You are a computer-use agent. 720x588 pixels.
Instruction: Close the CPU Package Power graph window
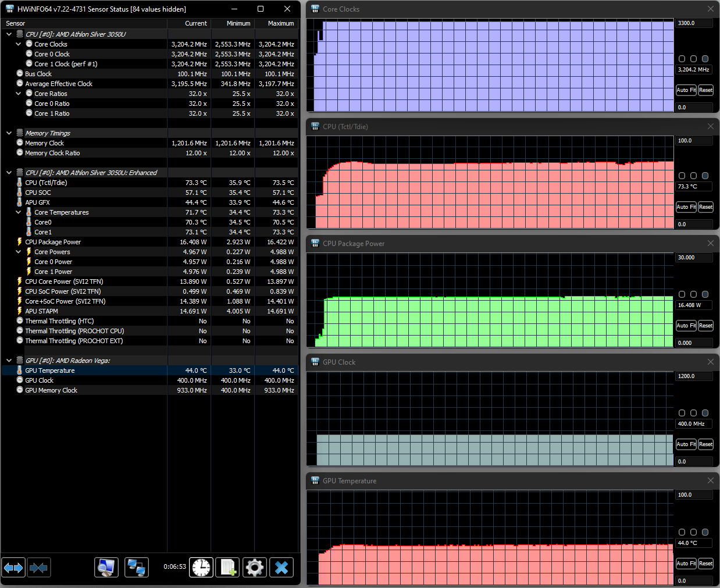[710, 243]
